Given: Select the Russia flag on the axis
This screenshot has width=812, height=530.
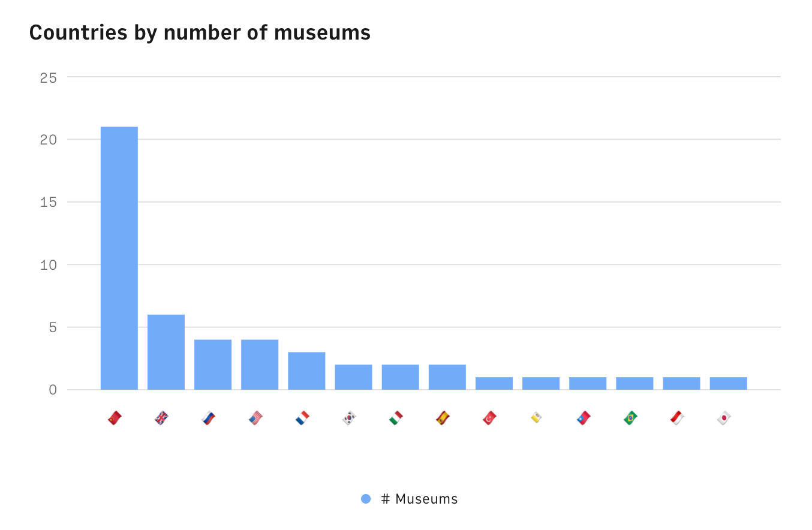Looking at the screenshot, I should click(208, 418).
